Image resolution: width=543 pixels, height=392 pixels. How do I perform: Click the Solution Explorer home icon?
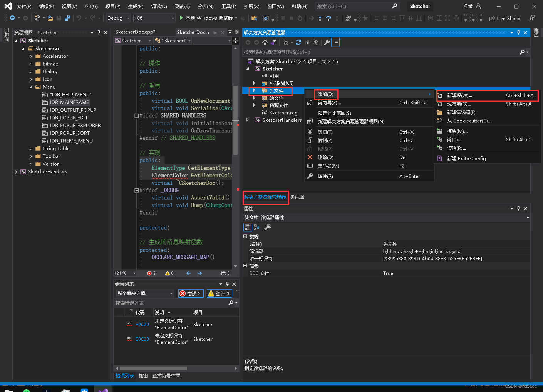[265, 42]
